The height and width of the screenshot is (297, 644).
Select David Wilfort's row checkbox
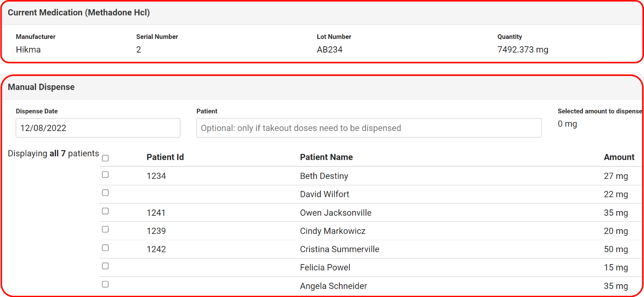(105, 193)
